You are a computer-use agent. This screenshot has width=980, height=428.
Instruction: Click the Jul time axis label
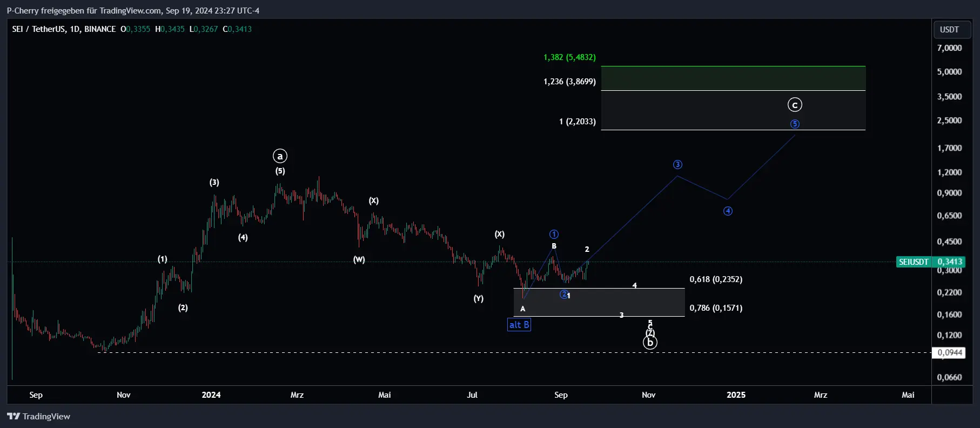(472, 395)
